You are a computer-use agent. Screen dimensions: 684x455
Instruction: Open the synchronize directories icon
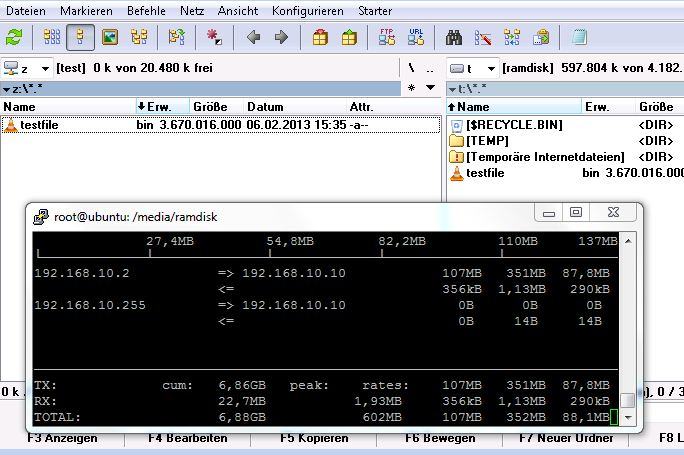[x=512, y=38]
